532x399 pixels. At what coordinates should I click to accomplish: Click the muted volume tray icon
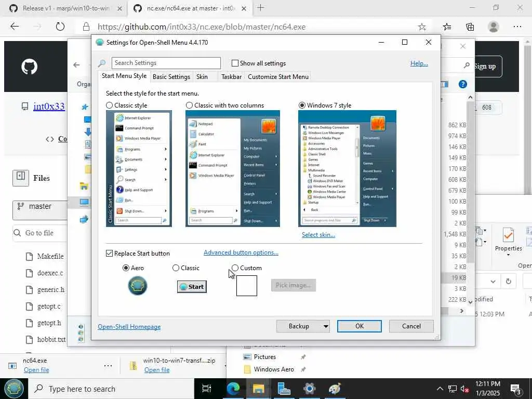tap(465, 389)
